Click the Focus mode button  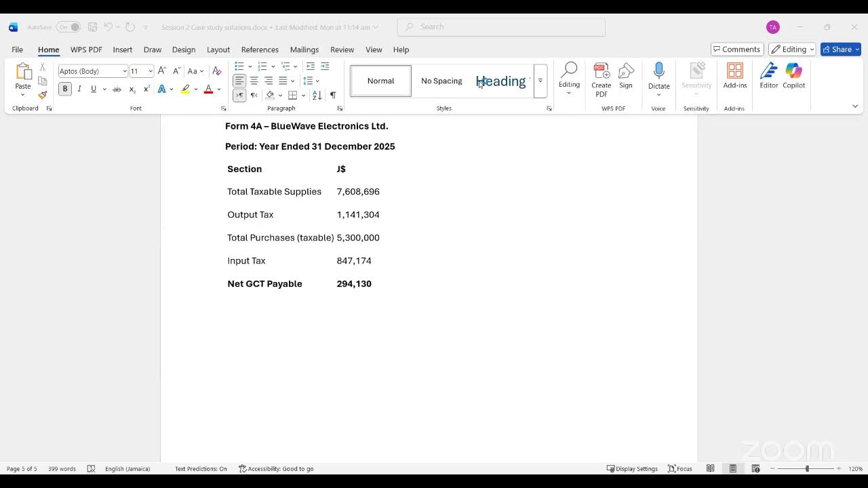tap(680, 468)
